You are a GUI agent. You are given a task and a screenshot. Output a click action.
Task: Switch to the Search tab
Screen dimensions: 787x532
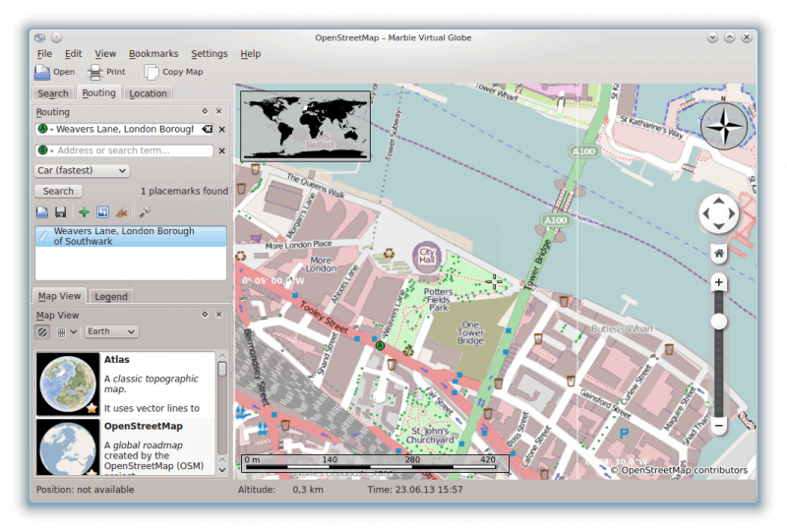tap(53, 93)
